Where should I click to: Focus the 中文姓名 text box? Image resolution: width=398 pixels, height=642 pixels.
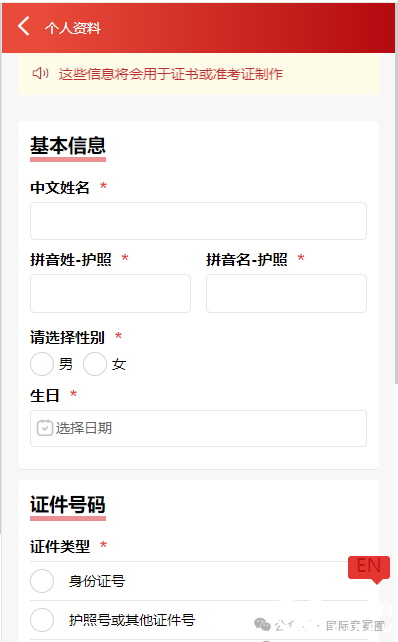tap(198, 221)
